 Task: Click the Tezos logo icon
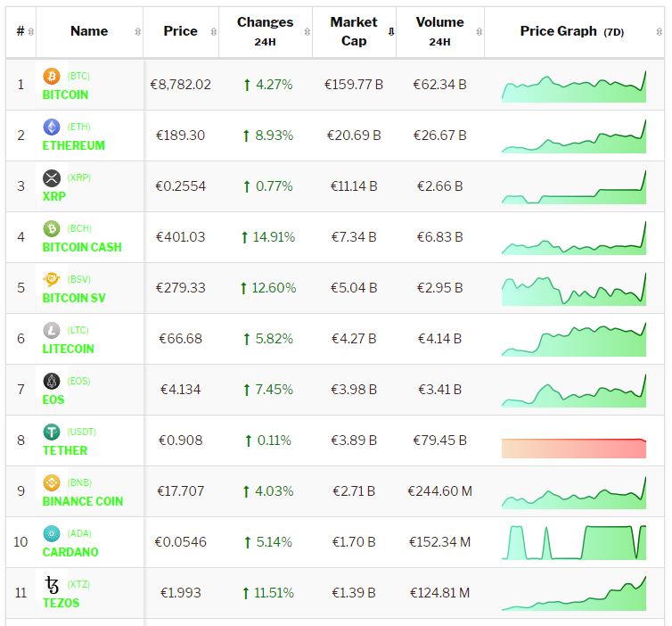point(52,585)
